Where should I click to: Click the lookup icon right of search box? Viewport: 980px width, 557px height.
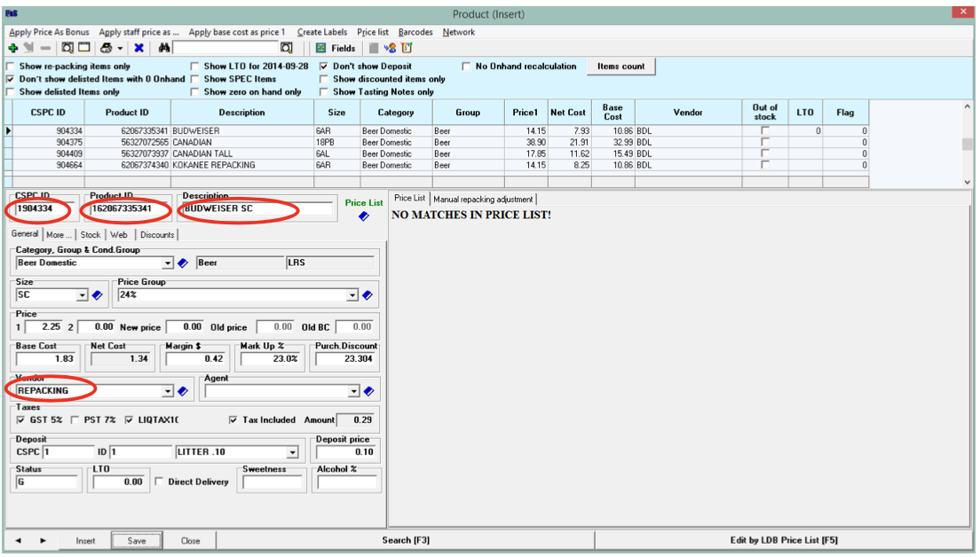click(x=286, y=48)
